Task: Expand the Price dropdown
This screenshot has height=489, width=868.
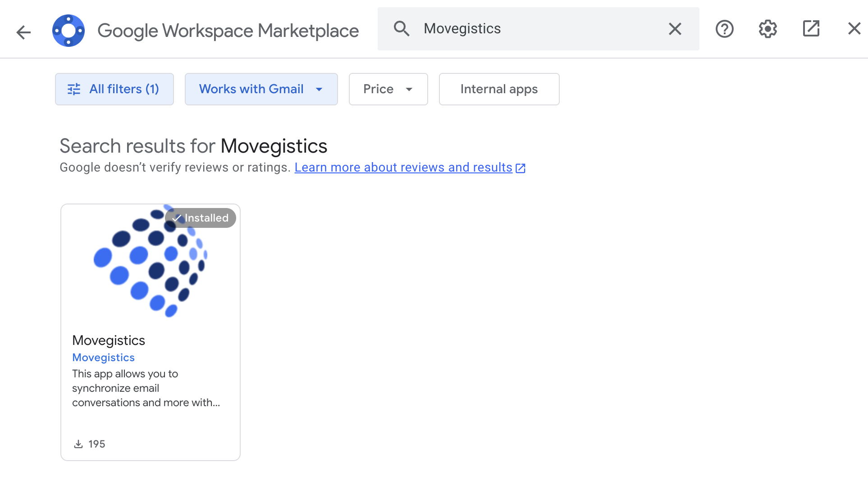Action: [388, 89]
